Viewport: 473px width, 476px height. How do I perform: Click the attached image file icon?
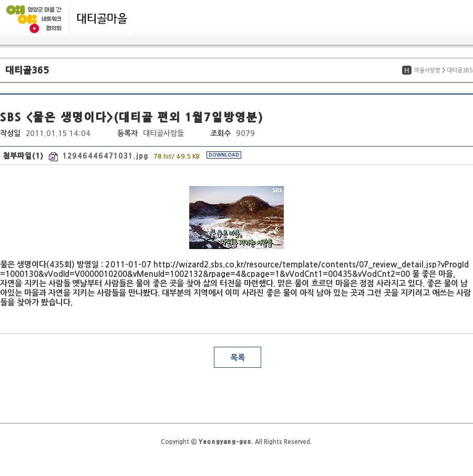53,156
